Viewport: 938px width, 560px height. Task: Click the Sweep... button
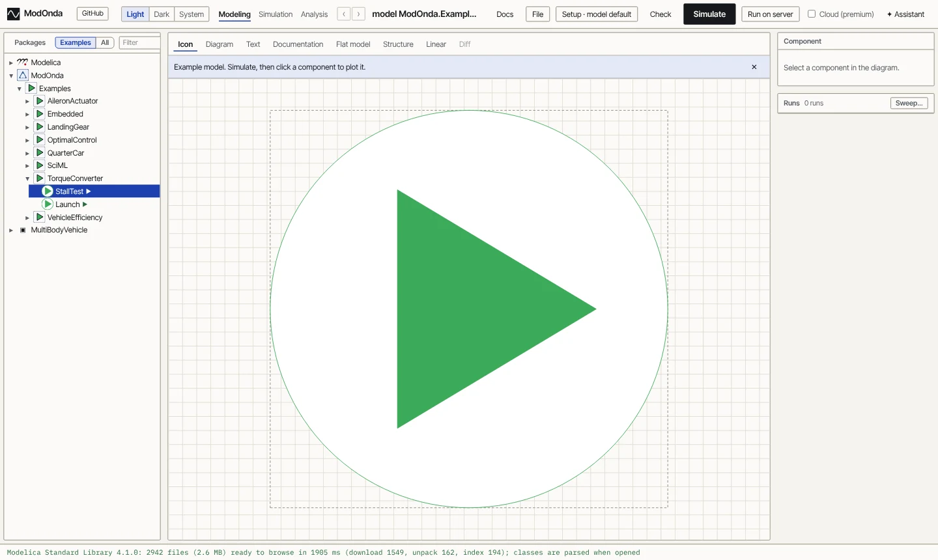pyautogui.click(x=909, y=103)
